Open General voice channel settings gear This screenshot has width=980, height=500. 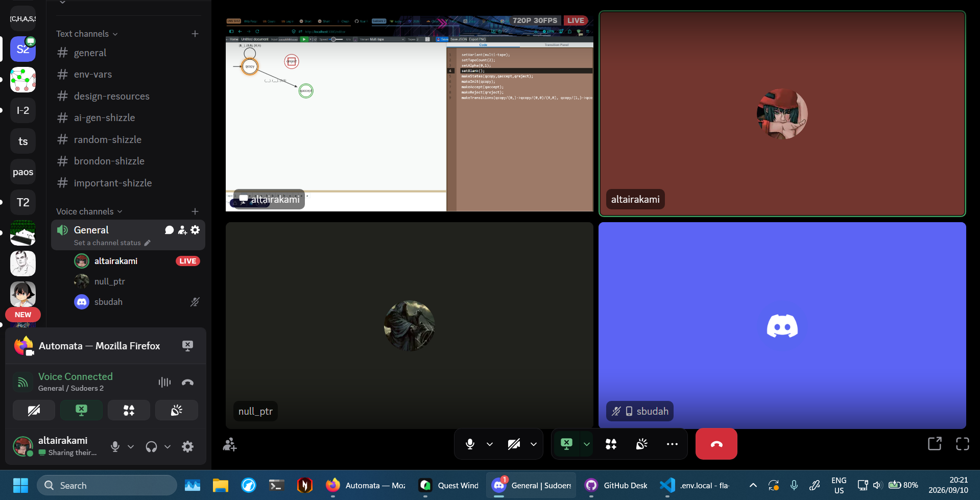click(195, 230)
